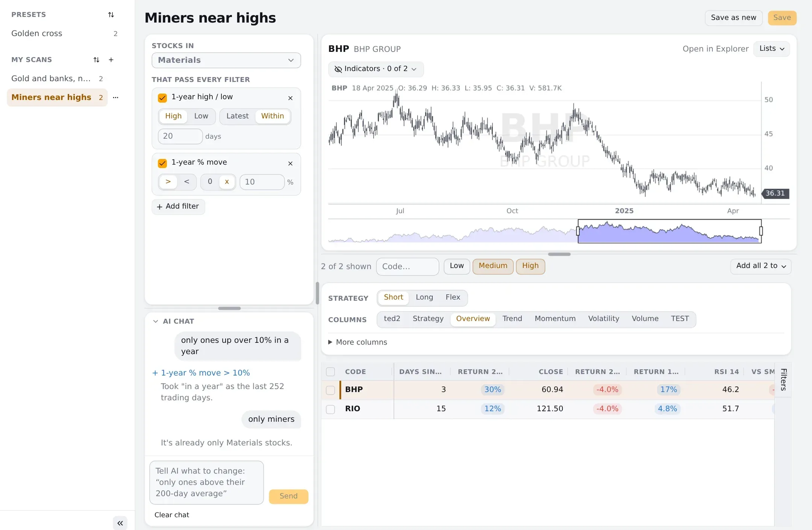This screenshot has width=812, height=530.
Task: Uncheck the 1-year high / low filter
Action: click(x=162, y=98)
